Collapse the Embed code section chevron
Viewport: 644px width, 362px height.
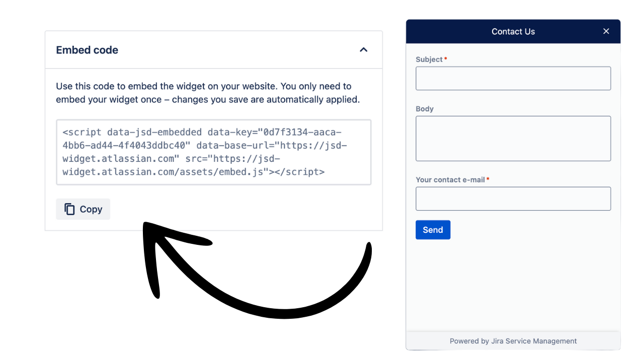(x=364, y=50)
